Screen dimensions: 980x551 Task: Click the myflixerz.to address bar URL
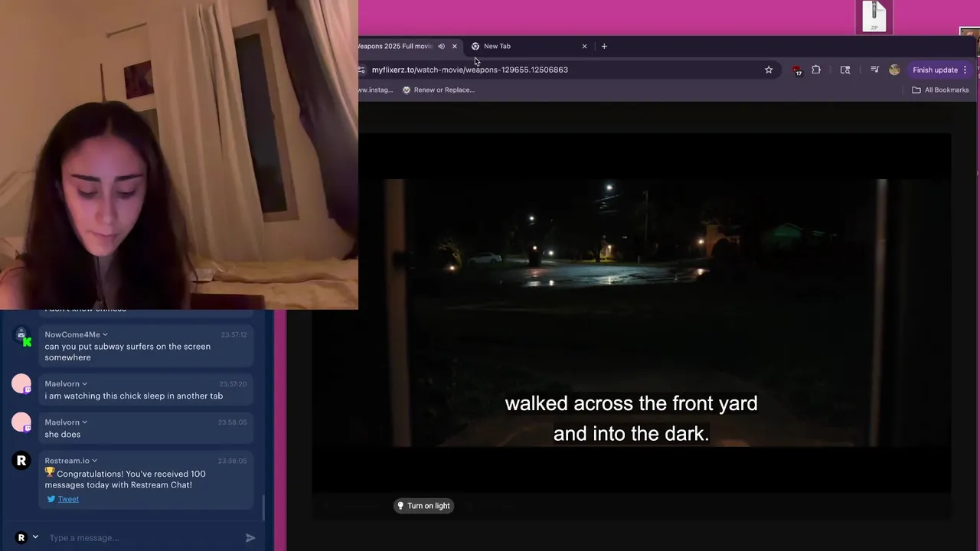[470, 70]
